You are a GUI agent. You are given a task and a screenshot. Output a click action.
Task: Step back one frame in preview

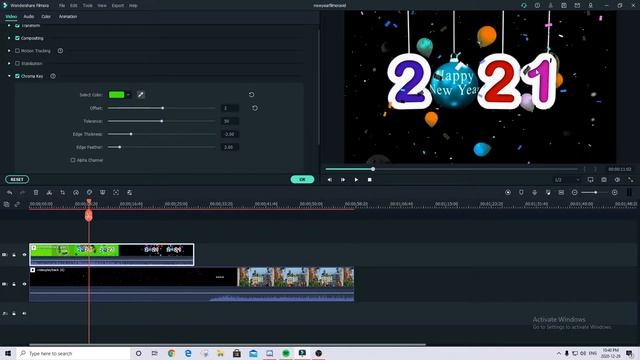click(x=330, y=180)
